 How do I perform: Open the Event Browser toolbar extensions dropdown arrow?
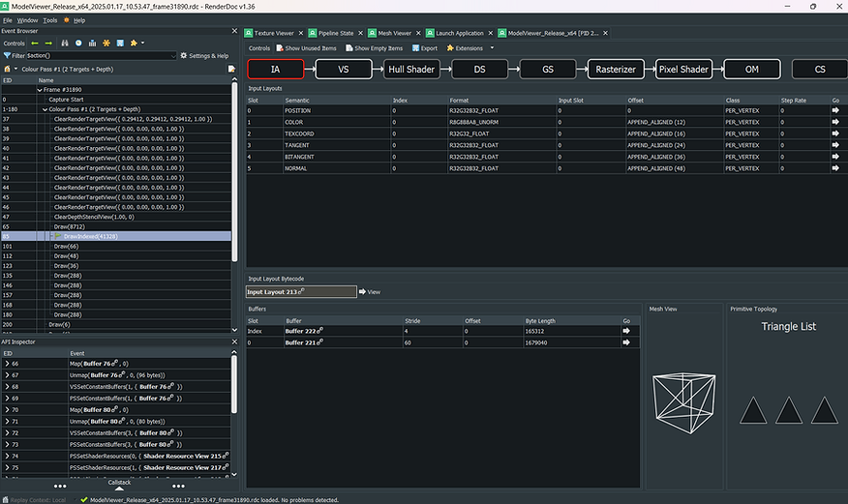pyautogui.click(x=142, y=44)
